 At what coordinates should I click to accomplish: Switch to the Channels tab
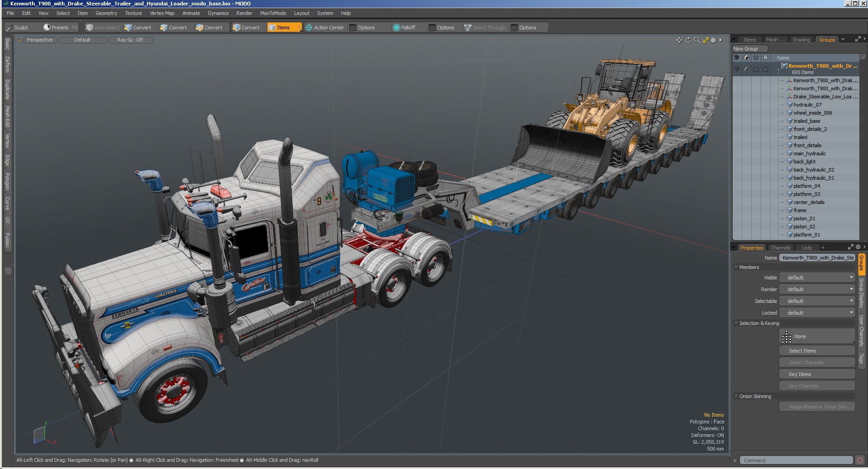(780, 248)
